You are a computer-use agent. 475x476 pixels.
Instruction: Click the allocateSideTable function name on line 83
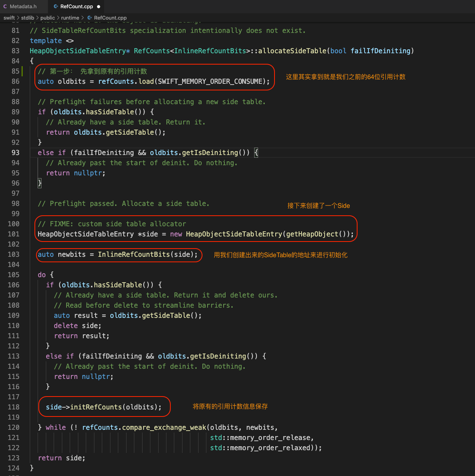pos(292,51)
